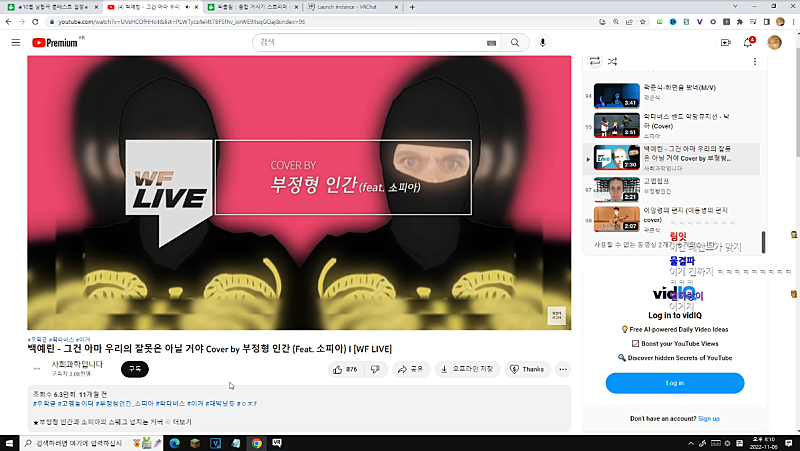Screen dimensions: 800x451
Task: Mute the YouTube tab audio icon
Action: [188, 7]
